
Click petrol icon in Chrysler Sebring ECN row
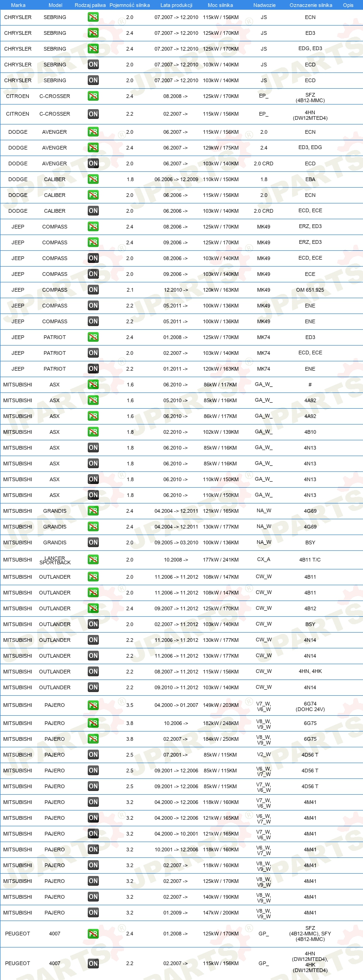93,17
